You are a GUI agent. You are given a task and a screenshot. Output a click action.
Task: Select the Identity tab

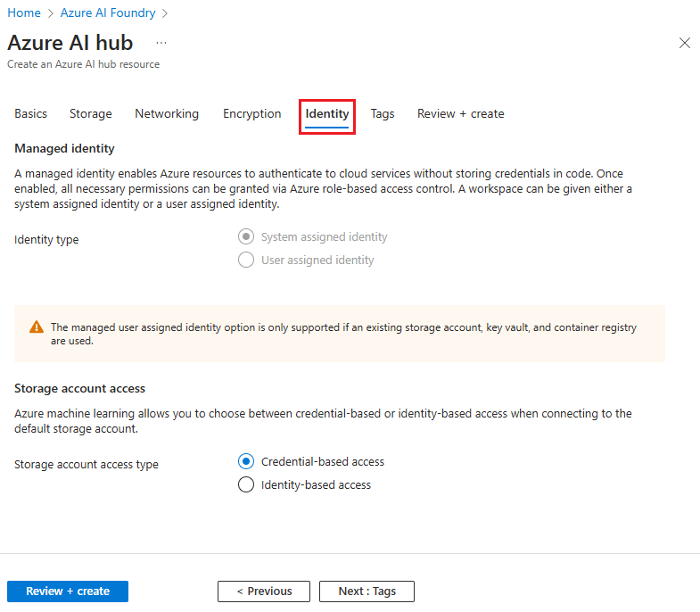click(326, 114)
